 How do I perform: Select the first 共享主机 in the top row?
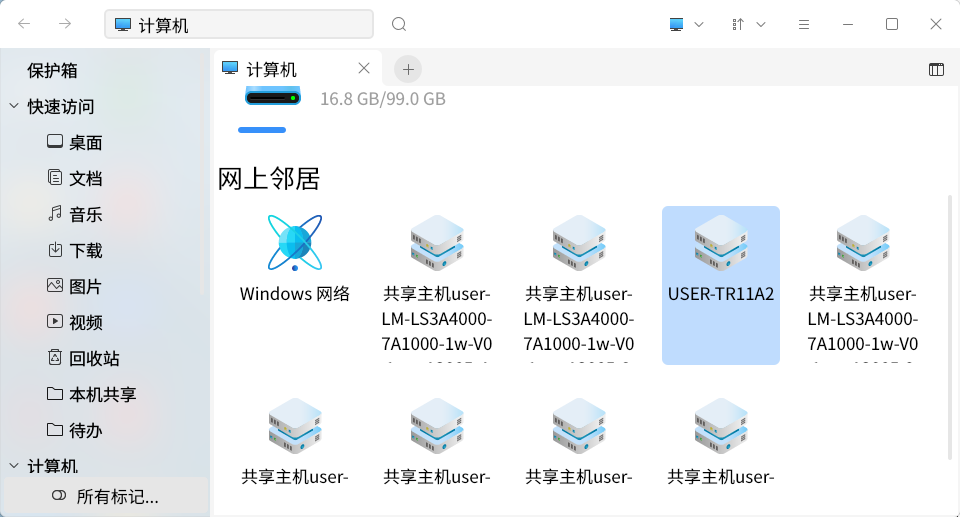coord(437,285)
